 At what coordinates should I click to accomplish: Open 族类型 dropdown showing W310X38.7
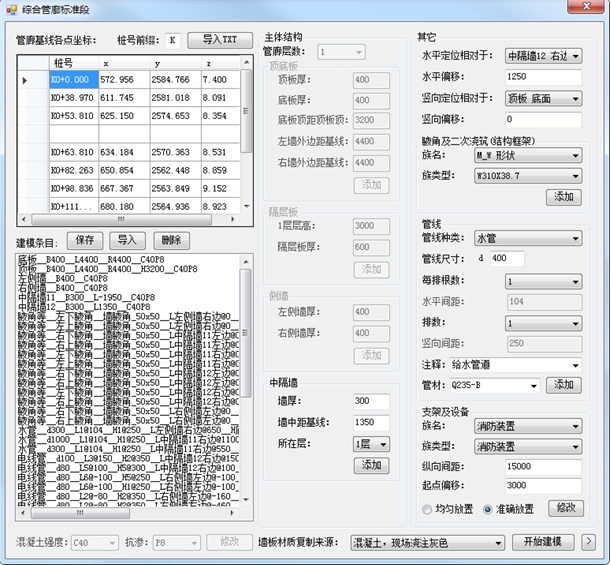point(528,176)
